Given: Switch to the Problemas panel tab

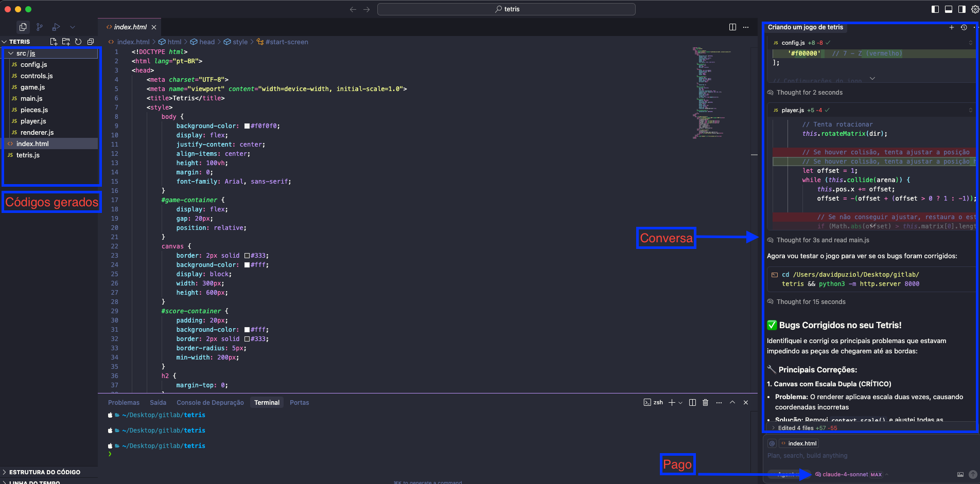Looking at the screenshot, I should tap(124, 403).
